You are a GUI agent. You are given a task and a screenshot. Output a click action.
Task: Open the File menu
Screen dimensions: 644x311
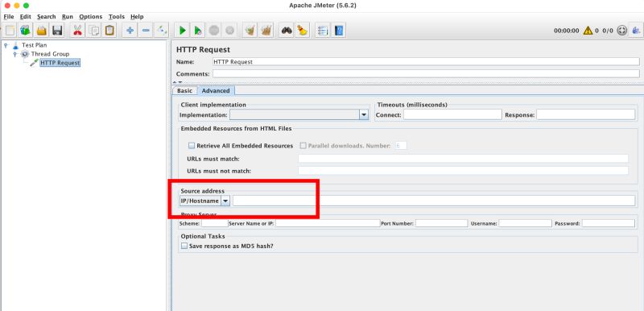coord(9,17)
